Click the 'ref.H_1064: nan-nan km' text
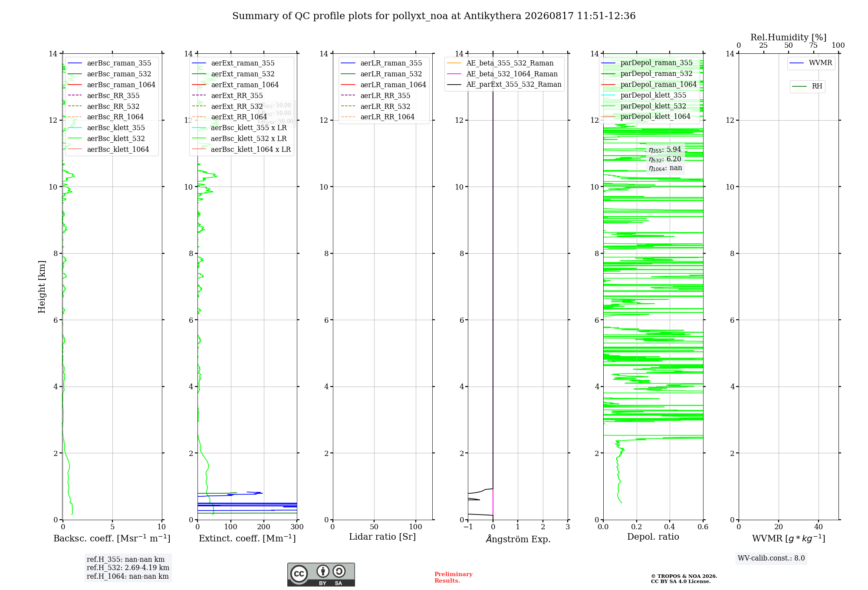Viewport: 868px width, 590px height. tap(128, 577)
